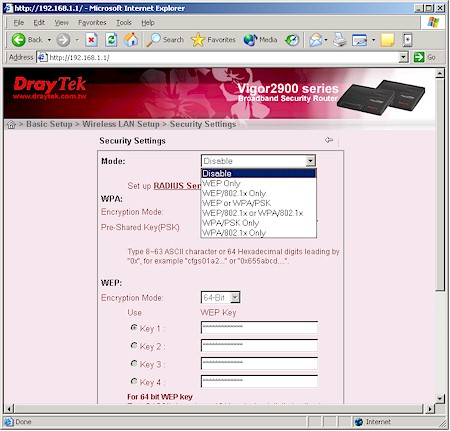Select the Key 2 radio button
Image resolution: width=450 pixels, height=431 pixels.
134,346
